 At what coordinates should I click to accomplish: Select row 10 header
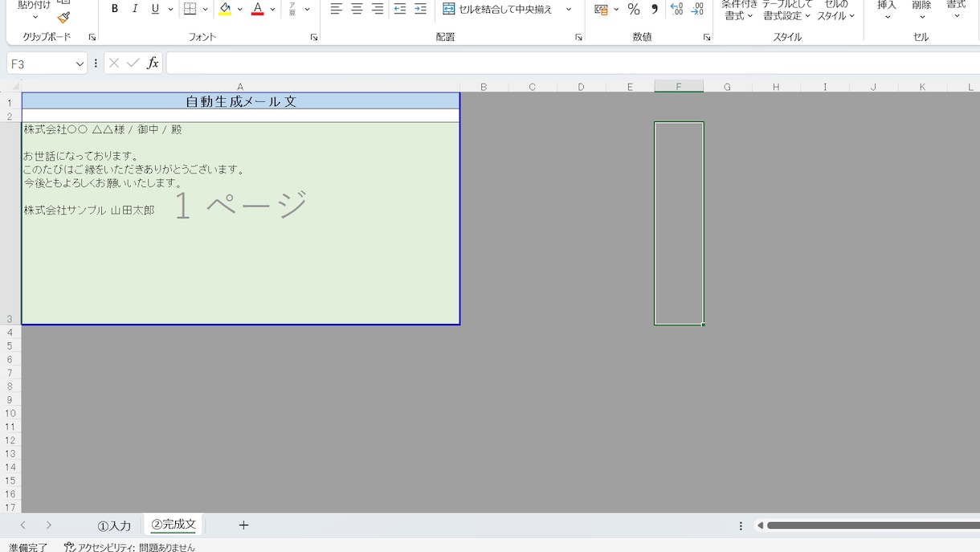coord(10,413)
